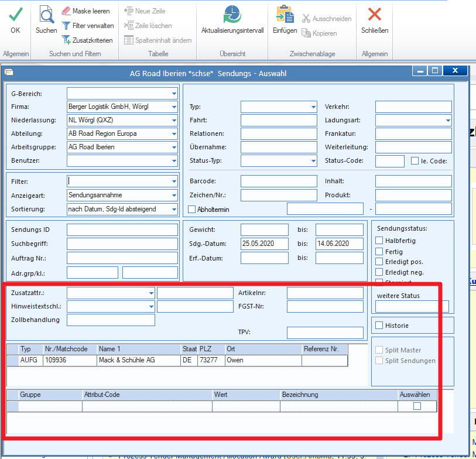Enable the Halbfertig status checkbox
This screenshot has height=459, width=476.
(x=379, y=241)
